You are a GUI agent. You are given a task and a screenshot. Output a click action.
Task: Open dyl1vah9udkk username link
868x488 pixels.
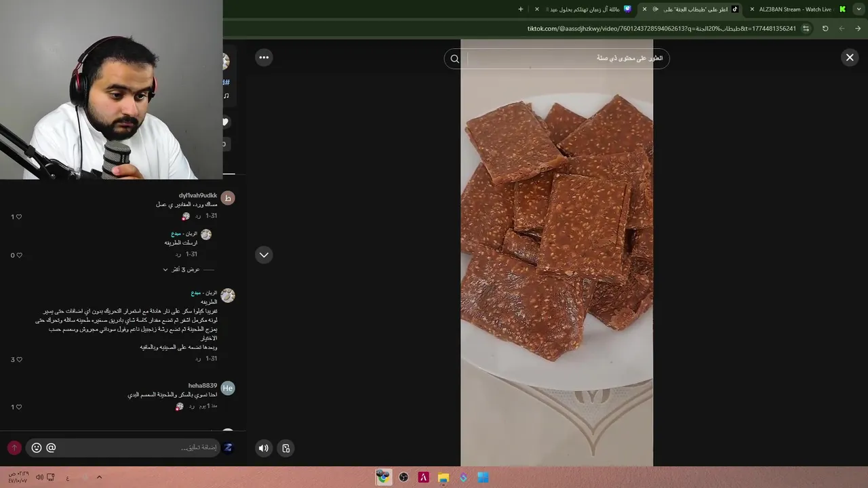[x=197, y=195]
